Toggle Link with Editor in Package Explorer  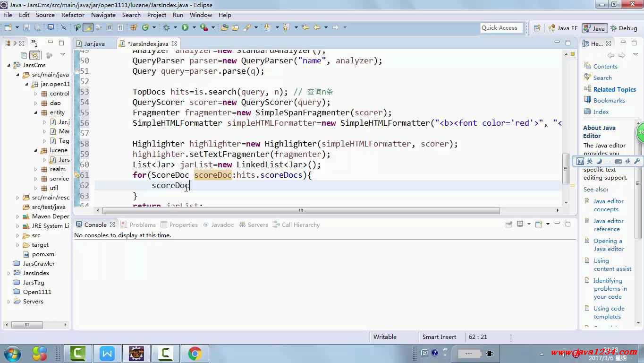[34, 55]
